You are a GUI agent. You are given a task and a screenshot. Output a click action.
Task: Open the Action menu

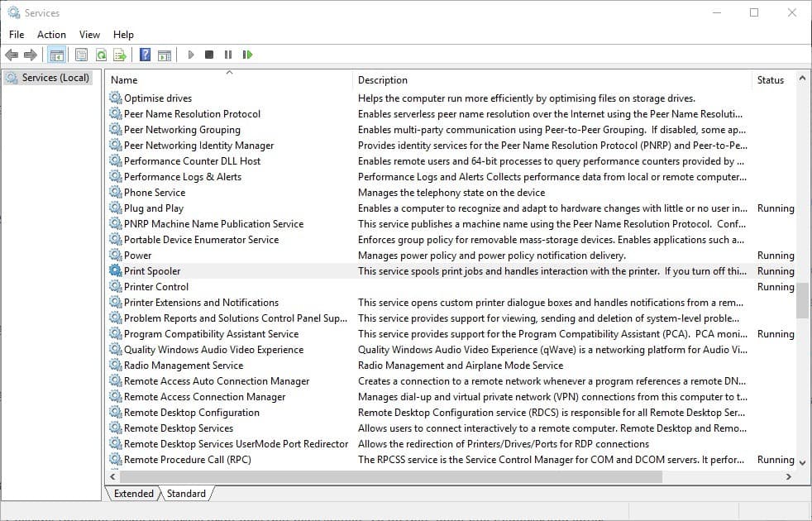pos(51,34)
